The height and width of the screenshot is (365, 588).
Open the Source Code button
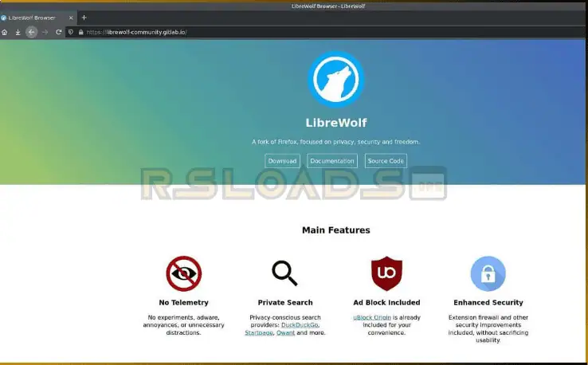point(386,161)
